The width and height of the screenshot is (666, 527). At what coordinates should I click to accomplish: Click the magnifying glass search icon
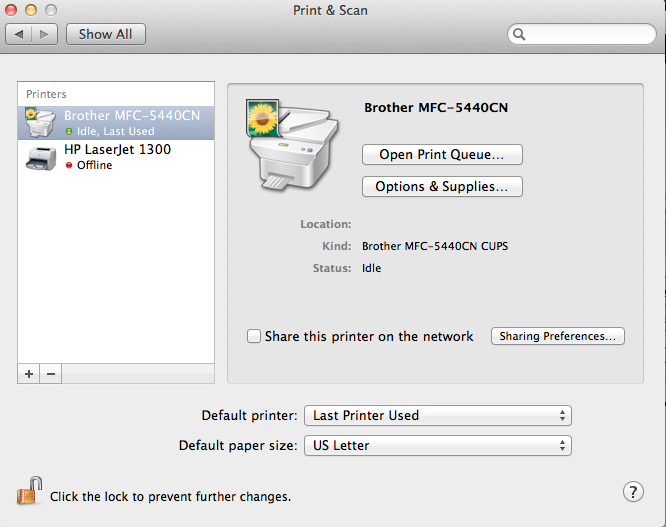(x=519, y=34)
